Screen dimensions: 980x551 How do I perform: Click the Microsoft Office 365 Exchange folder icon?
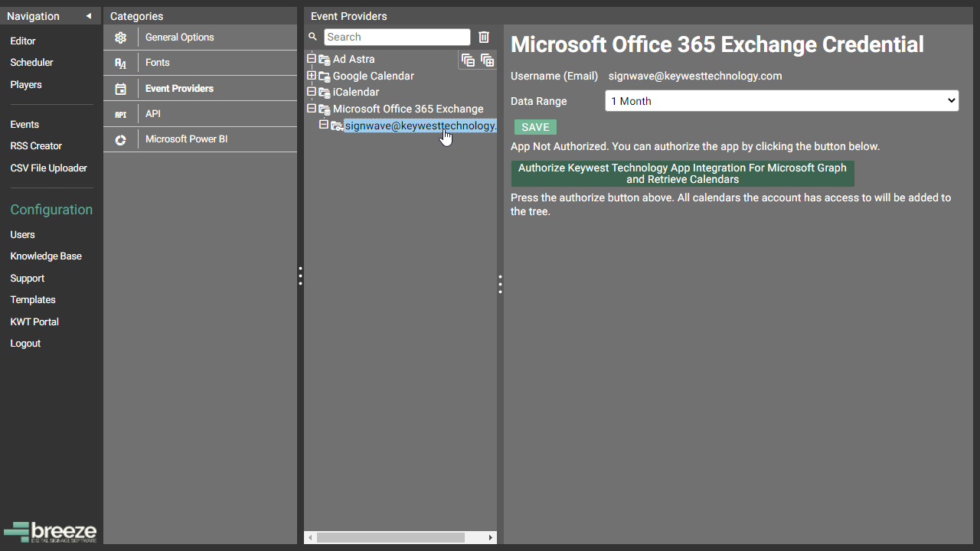tap(325, 109)
